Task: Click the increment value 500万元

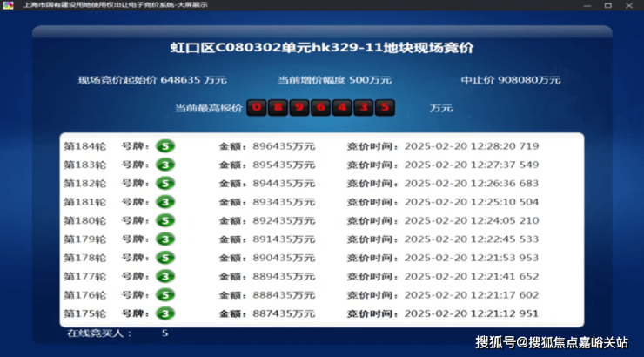Action: point(370,80)
